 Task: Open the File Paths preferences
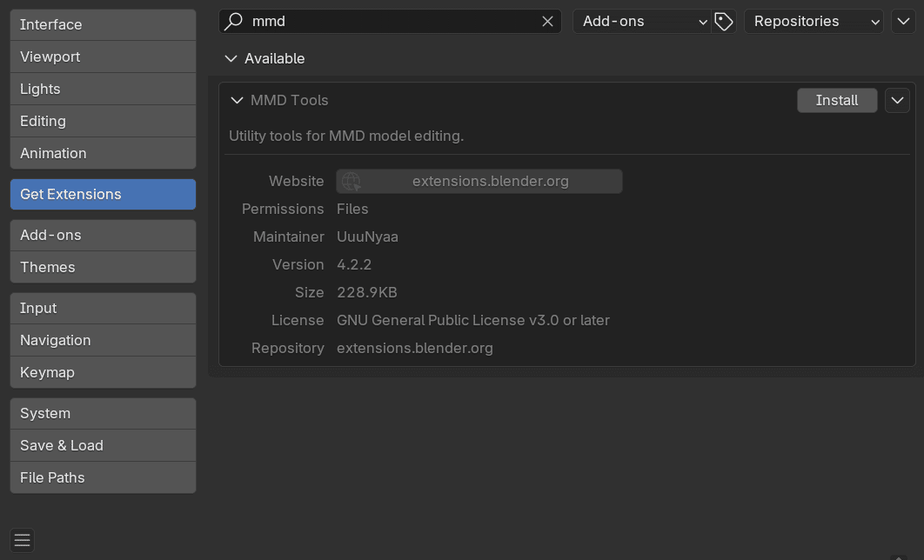[103, 477]
